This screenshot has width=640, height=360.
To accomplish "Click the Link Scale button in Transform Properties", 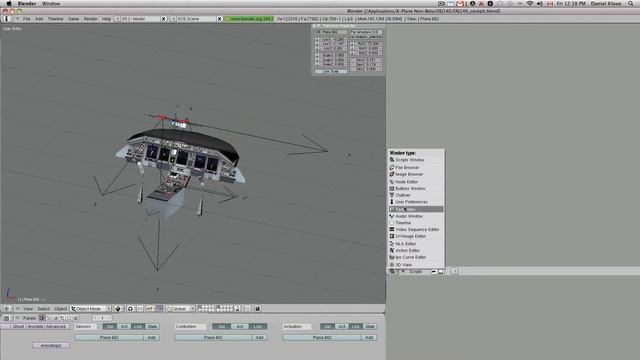I will (x=331, y=71).
